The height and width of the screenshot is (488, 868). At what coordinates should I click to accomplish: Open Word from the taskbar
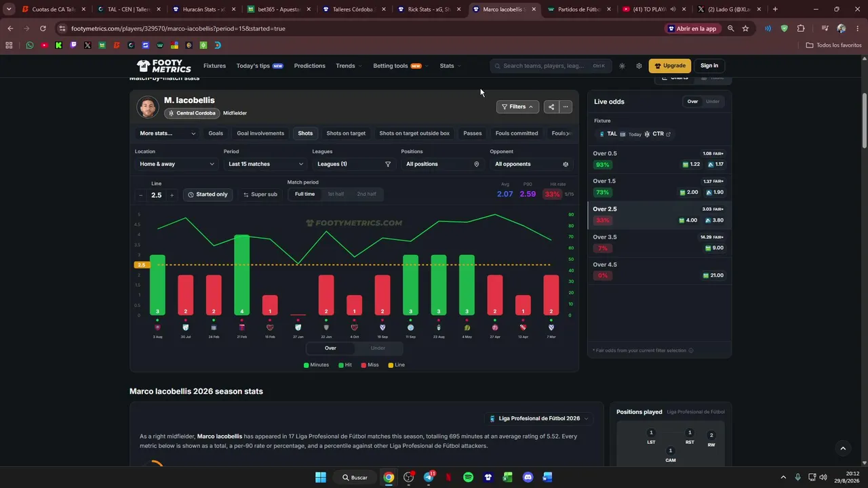point(548,477)
